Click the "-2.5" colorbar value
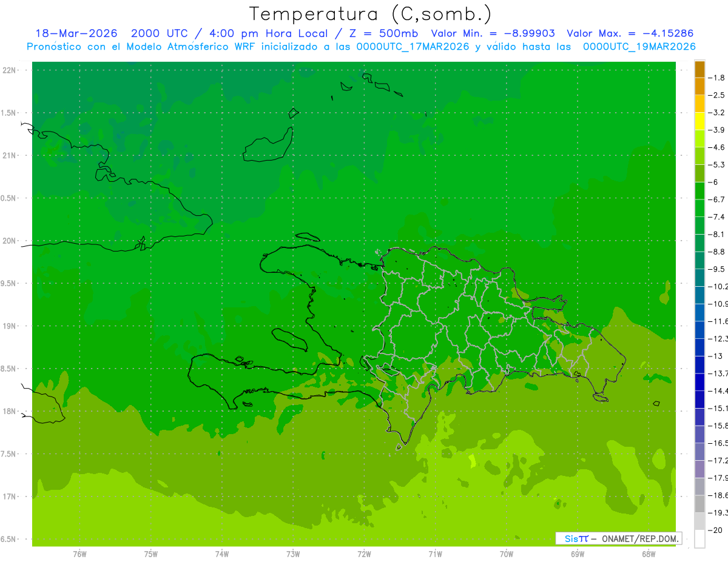The width and height of the screenshot is (728, 562). point(717,95)
